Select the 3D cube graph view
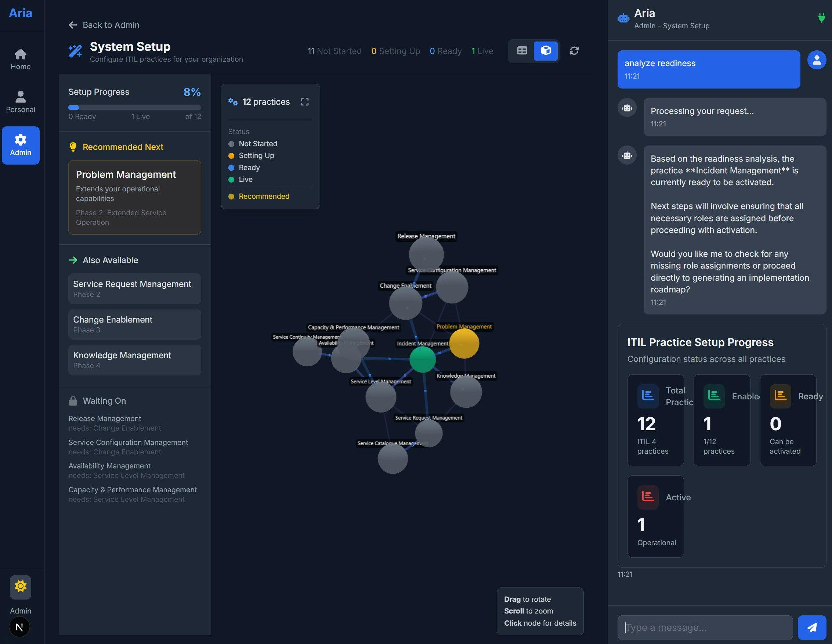832x644 pixels. pyautogui.click(x=546, y=51)
